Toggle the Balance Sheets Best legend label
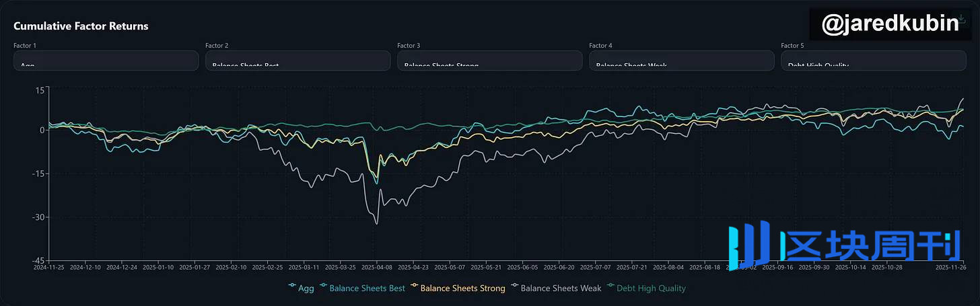The height and width of the screenshot is (306, 980). point(367,289)
